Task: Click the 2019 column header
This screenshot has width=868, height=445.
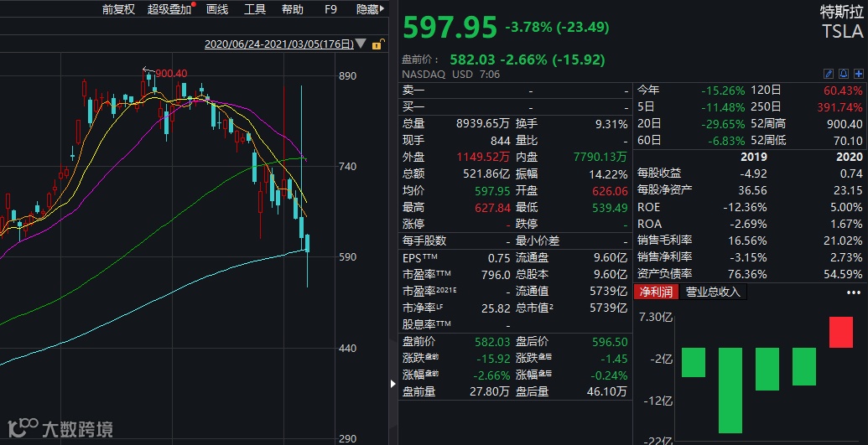Action: click(x=754, y=158)
